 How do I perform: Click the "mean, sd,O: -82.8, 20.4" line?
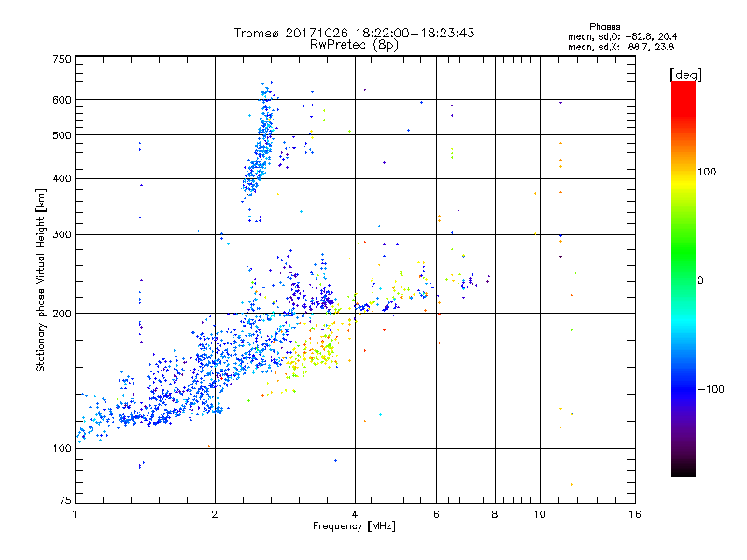pos(622,37)
